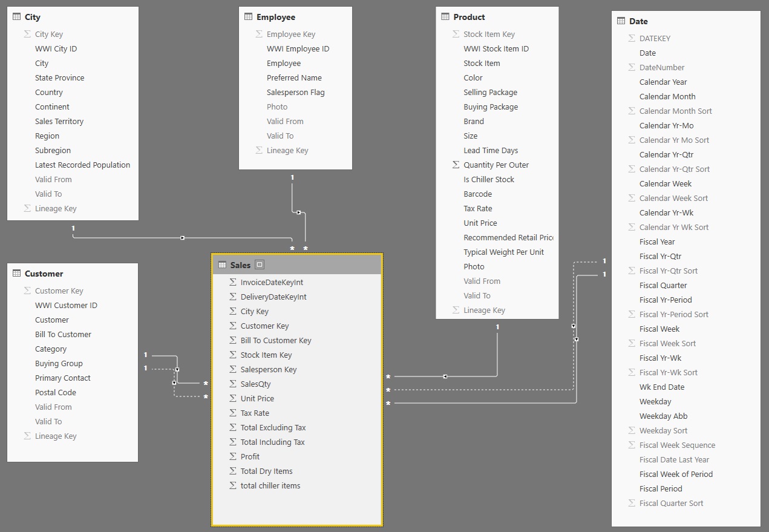Select Fiscal Week of Period in Date table

(x=676, y=474)
